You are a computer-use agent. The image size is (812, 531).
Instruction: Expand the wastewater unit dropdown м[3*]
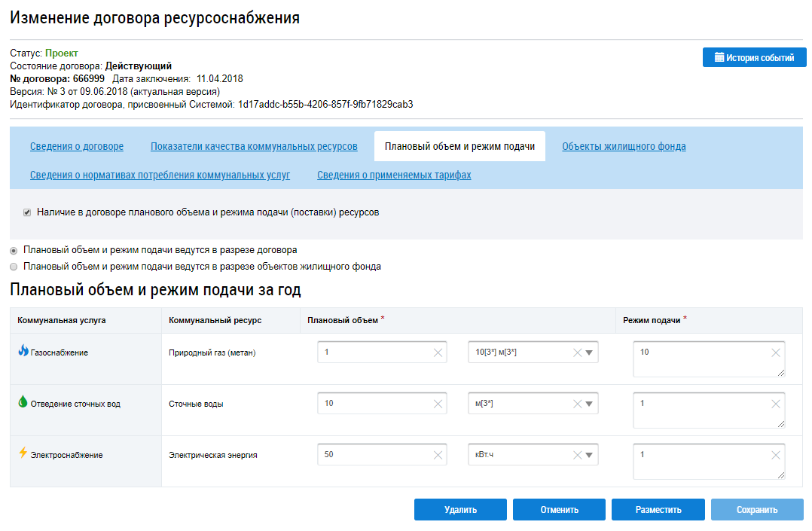(x=590, y=404)
